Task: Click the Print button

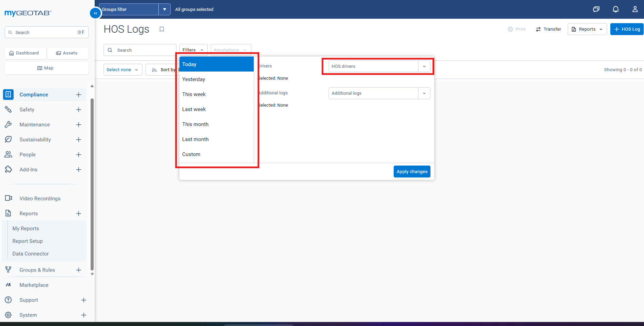Action: 517,29
